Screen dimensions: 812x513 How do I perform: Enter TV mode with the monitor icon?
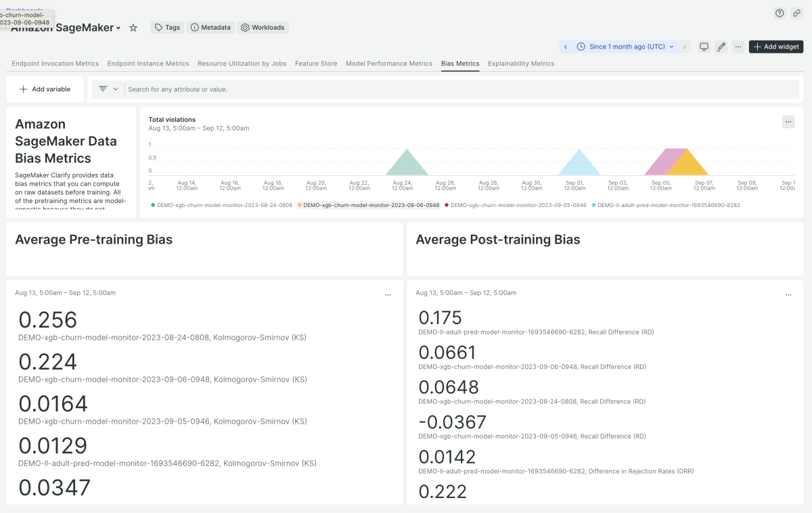coord(704,47)
